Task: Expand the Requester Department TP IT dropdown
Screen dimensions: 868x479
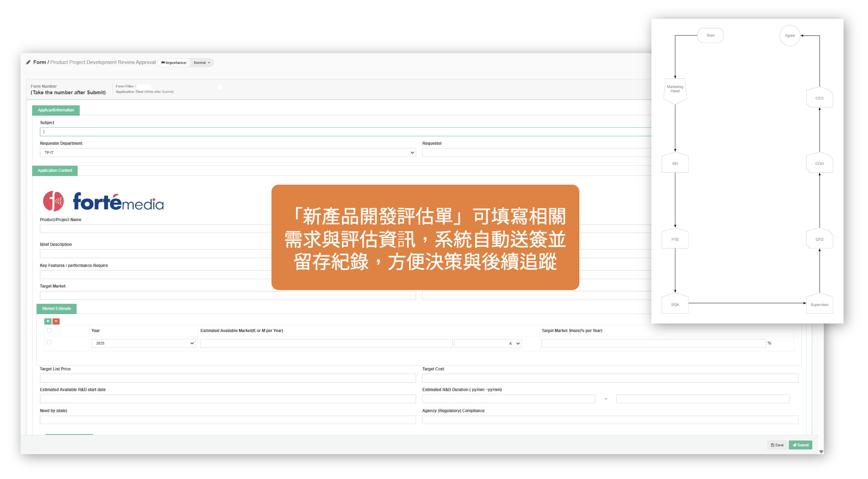Action: click(228, 153)
